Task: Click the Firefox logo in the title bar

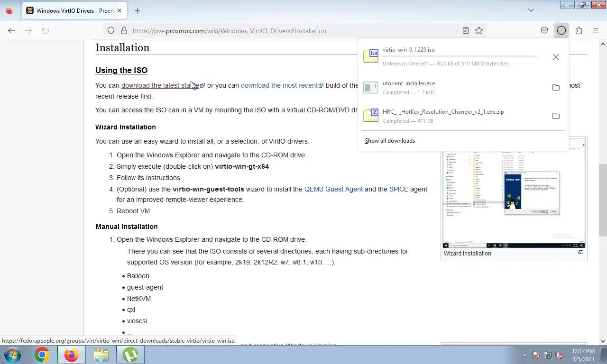Action: (x=9, y=10)
